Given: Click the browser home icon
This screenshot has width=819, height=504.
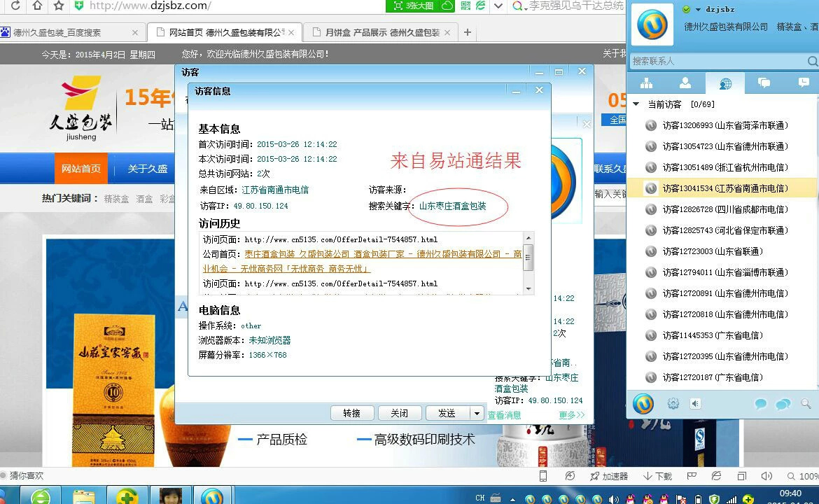Looking at the screenshot, I should [37, 6].
